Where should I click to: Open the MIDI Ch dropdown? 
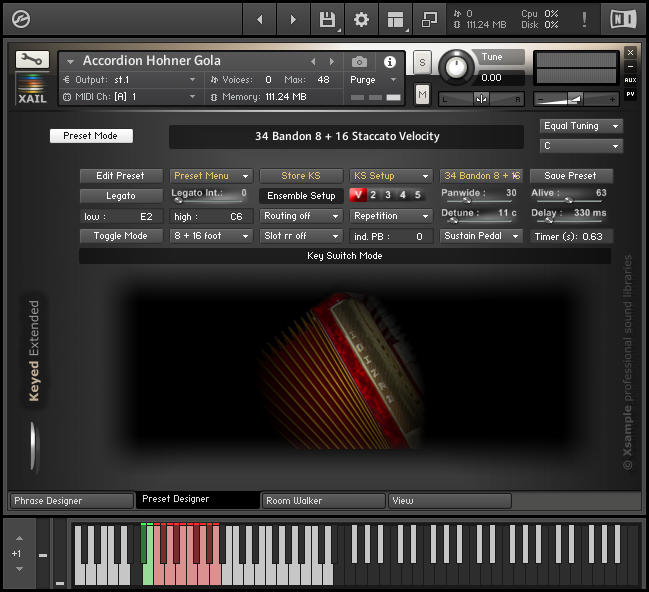(x=130, y=97)
